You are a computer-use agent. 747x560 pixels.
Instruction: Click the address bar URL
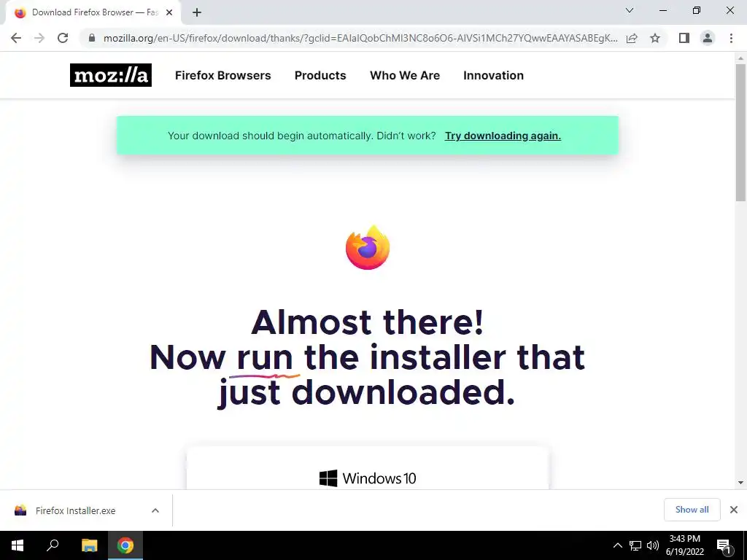coord(360,38)
